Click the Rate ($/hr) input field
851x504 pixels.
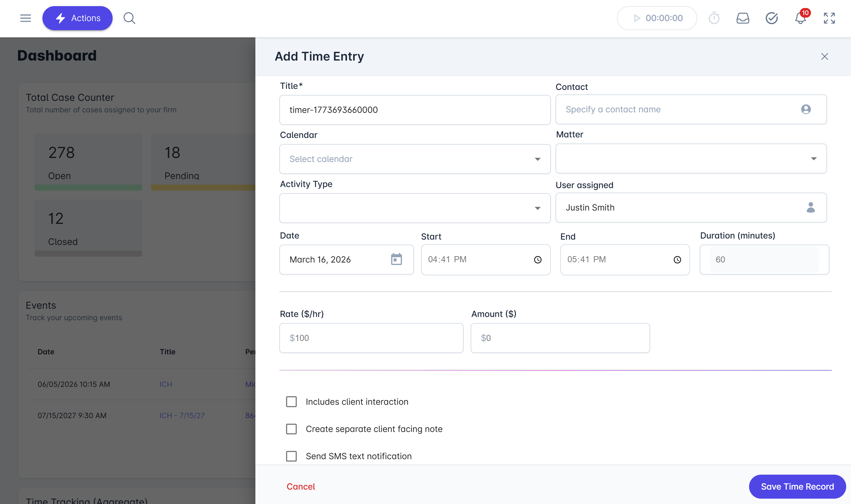(371, 338)
